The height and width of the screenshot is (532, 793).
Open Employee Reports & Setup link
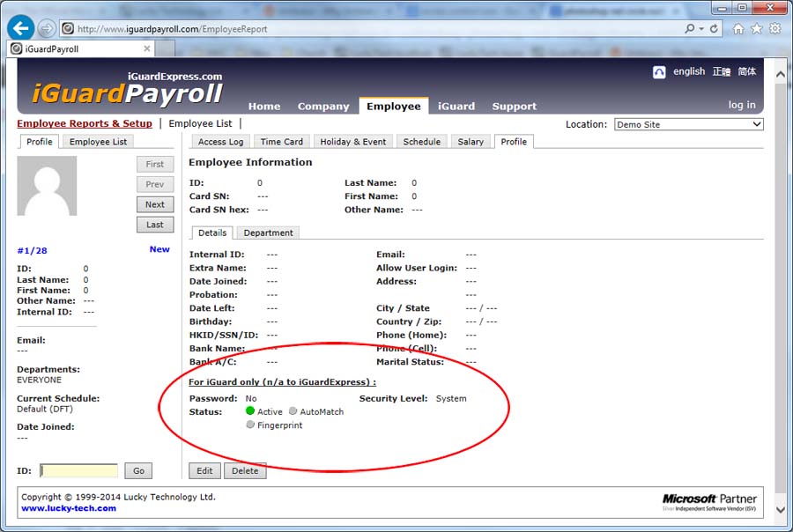(x=85, y=123)
